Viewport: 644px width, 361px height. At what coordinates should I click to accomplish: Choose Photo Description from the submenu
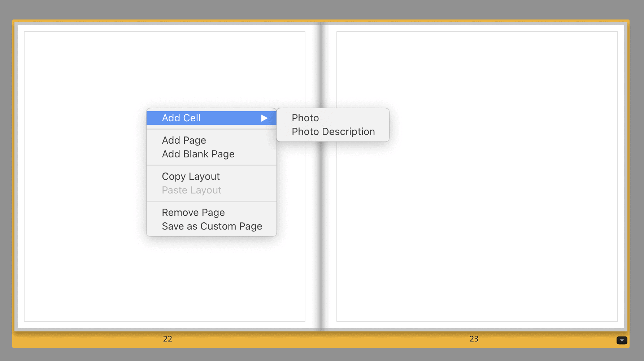[x=333, y=132]
